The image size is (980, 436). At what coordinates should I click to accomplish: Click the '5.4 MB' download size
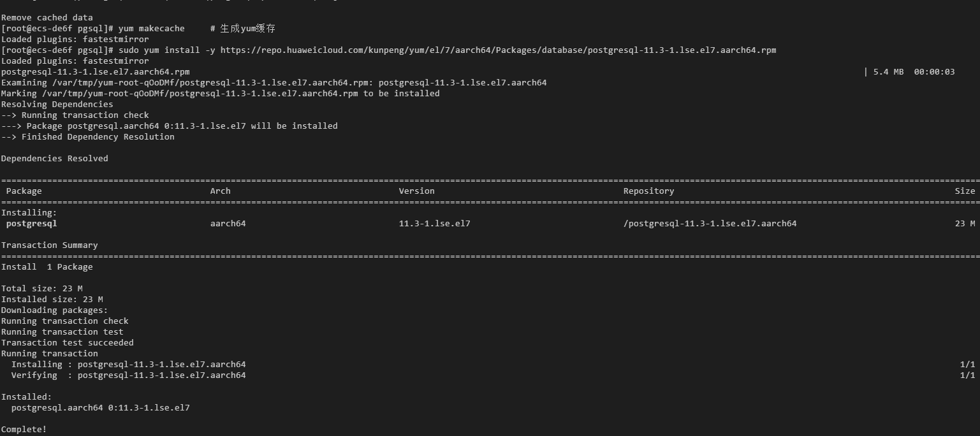[888, 71]
